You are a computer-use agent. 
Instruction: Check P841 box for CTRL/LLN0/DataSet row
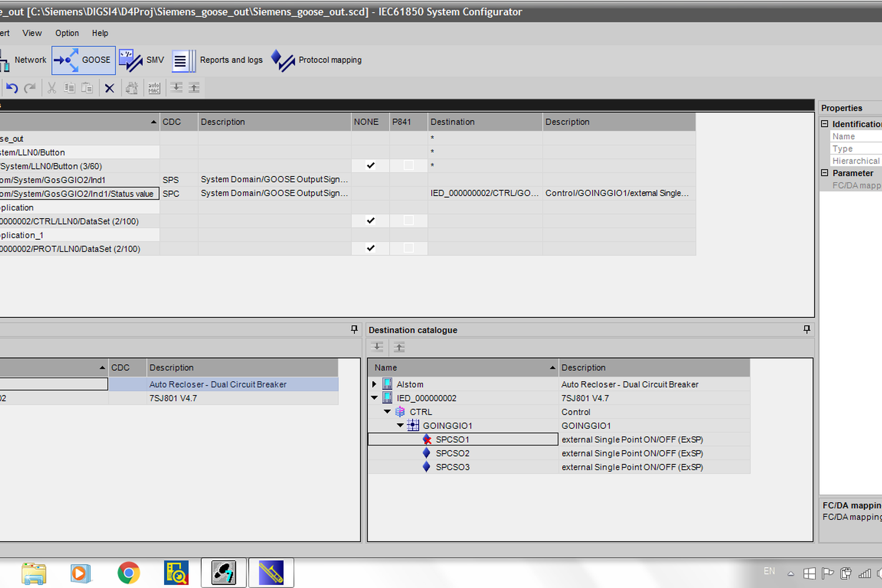(409, 220)
